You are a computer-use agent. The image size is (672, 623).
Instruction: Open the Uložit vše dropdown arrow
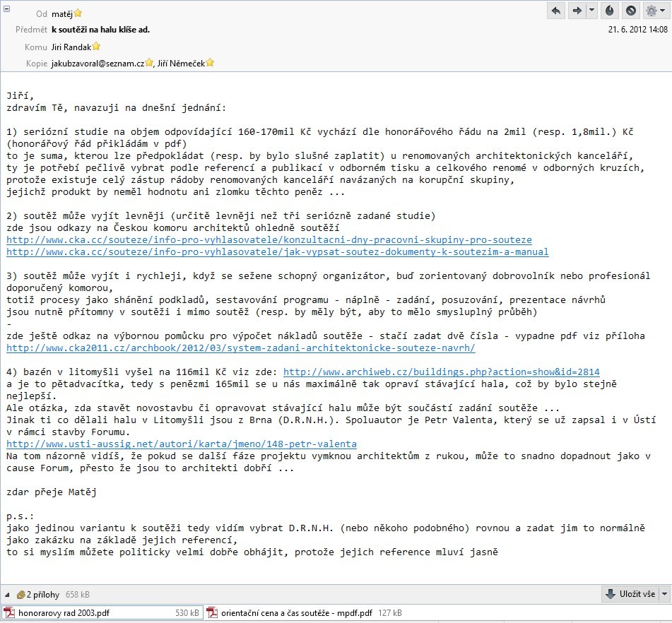[665, 594]
